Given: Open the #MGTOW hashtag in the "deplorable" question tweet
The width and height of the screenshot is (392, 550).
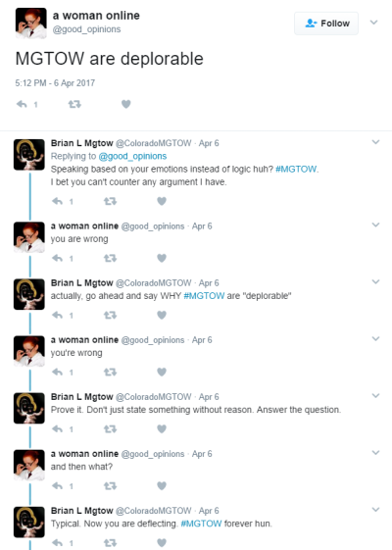Looking at the screenshot, I should point(204,296).
